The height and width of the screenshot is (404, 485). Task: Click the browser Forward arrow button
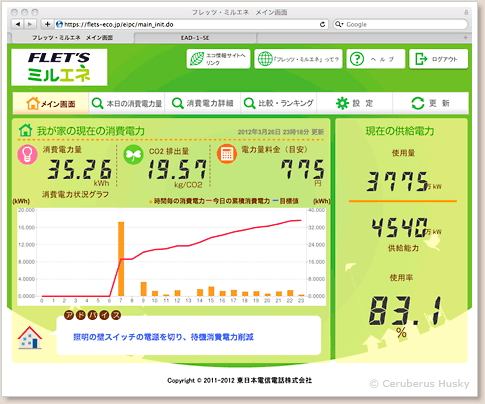[x=30, y=24]
